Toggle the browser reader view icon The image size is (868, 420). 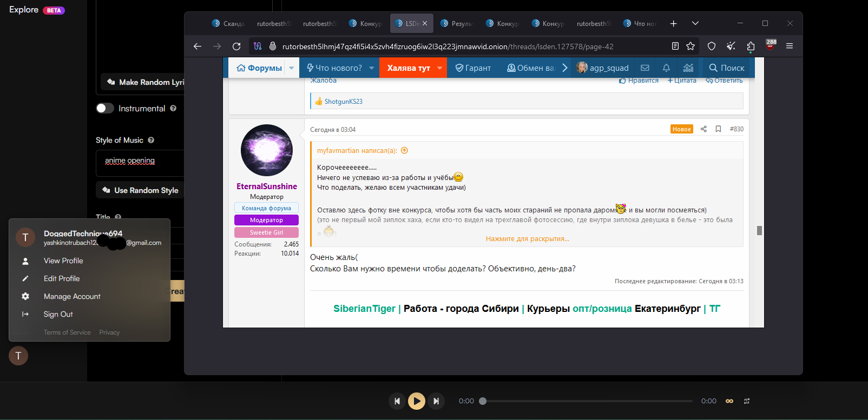[x=675, y=46]
